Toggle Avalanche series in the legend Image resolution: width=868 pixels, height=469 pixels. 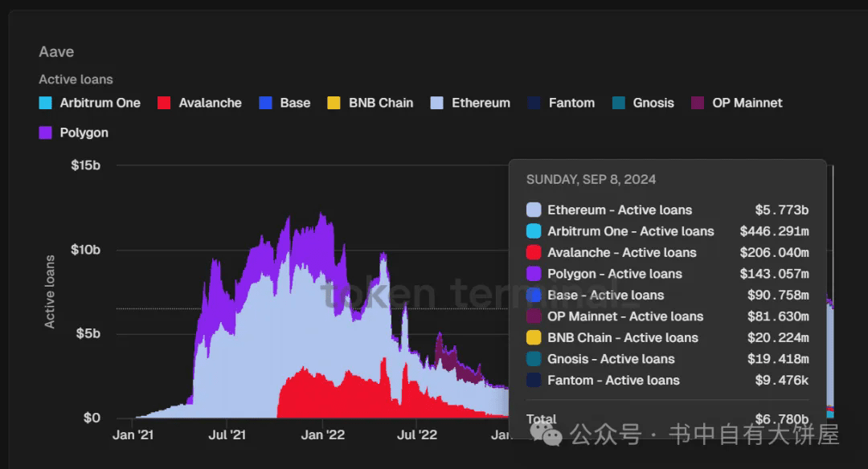[199, 103]
